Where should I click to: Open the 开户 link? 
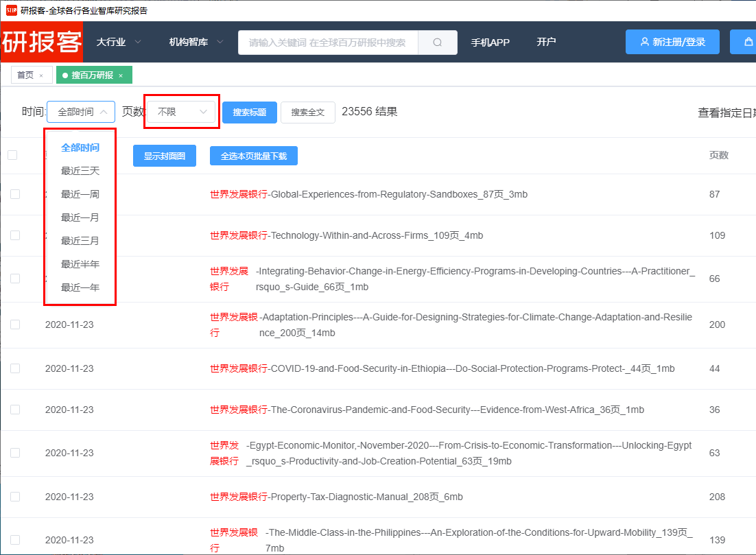pos(546,42)
